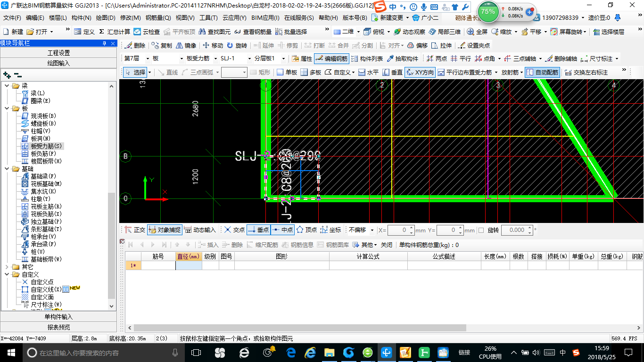Image resolution: width=644 pixels, height=362 pixels.
Task: Open the BIM应用(I) menu
Action: coord(265,18)
